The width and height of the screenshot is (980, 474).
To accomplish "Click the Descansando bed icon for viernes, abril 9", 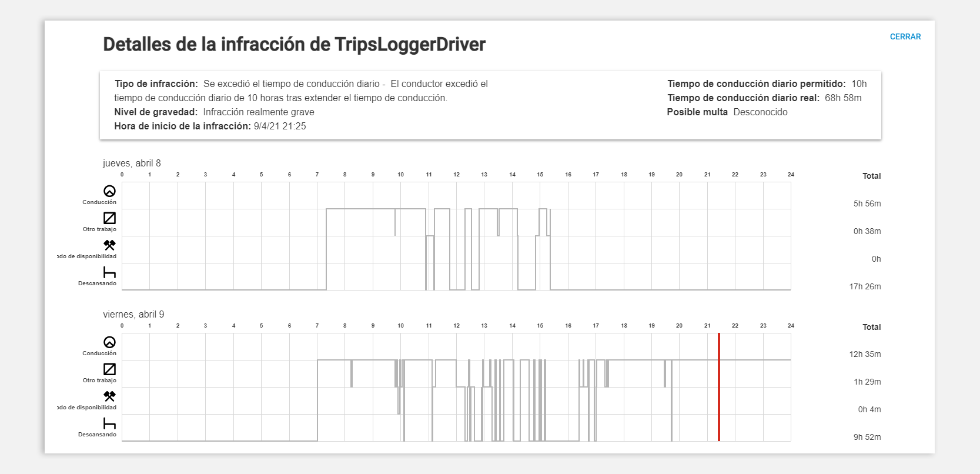I will pos(109,423).
